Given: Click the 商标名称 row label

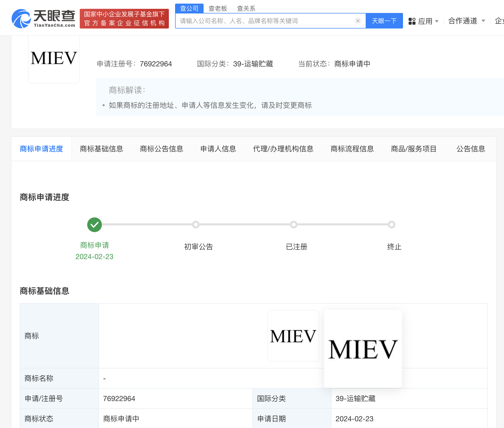Looking at the screenshot, I should pos(39,378).
